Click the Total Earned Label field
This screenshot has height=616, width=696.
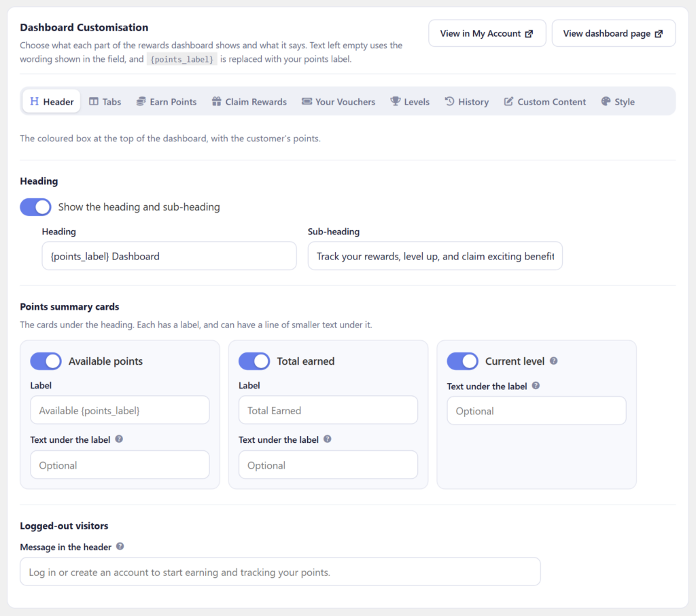[x=328, y=410]
